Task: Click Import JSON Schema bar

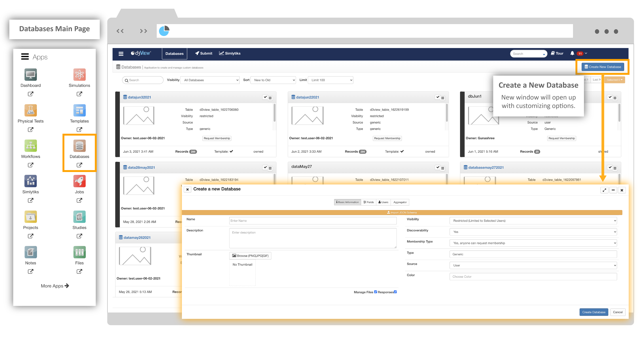Action: click(x=402, y=213)
